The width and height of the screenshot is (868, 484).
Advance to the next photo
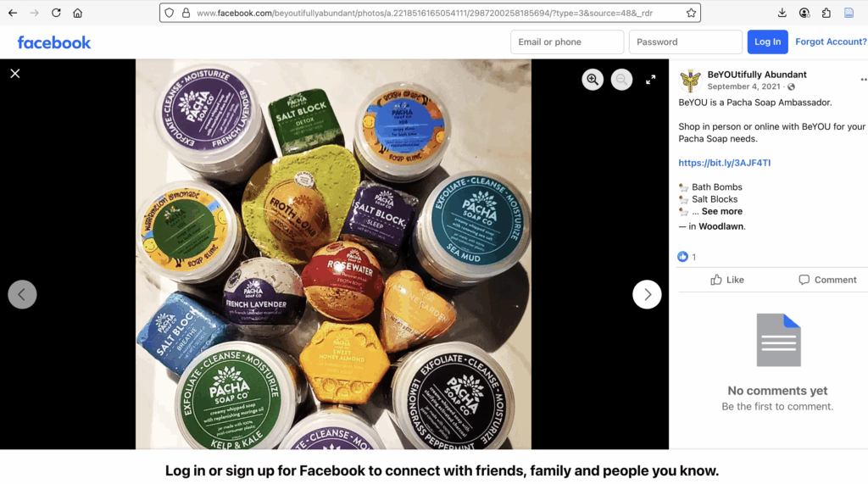[647, 295]
